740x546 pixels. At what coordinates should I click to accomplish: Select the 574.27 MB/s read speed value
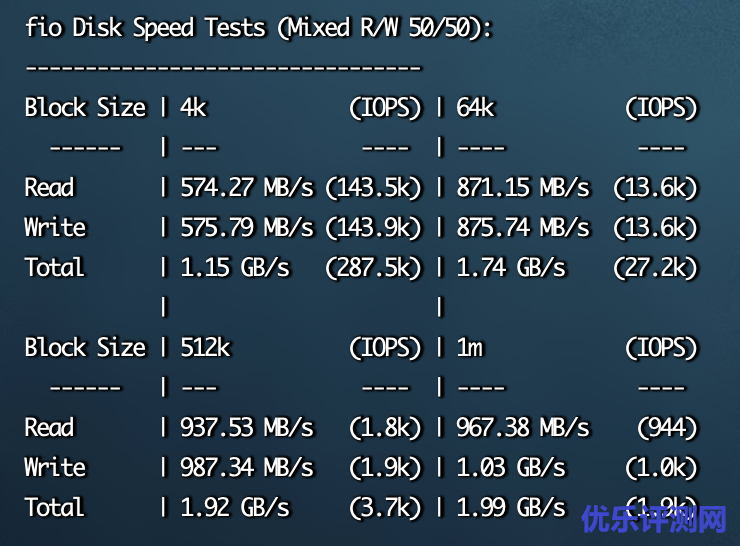(x=246, y=187)
